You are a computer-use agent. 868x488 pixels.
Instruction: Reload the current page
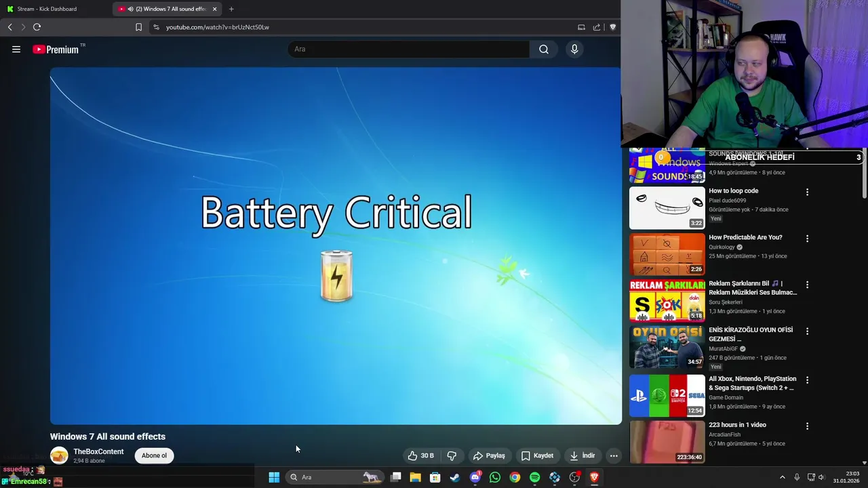[x=37, y=27]
